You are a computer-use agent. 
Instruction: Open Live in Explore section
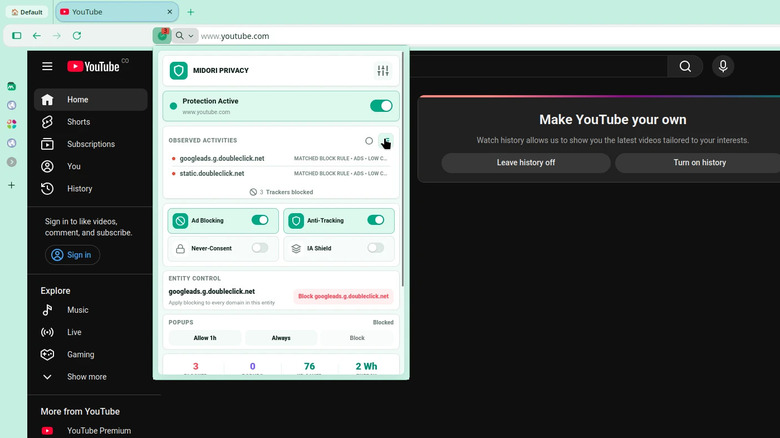click(91, 332)
